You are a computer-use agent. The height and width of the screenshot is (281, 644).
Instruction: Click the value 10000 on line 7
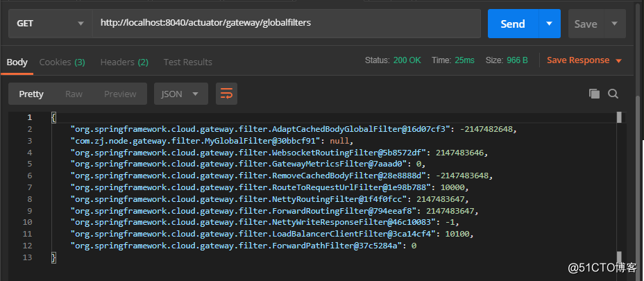coord(453,188)
